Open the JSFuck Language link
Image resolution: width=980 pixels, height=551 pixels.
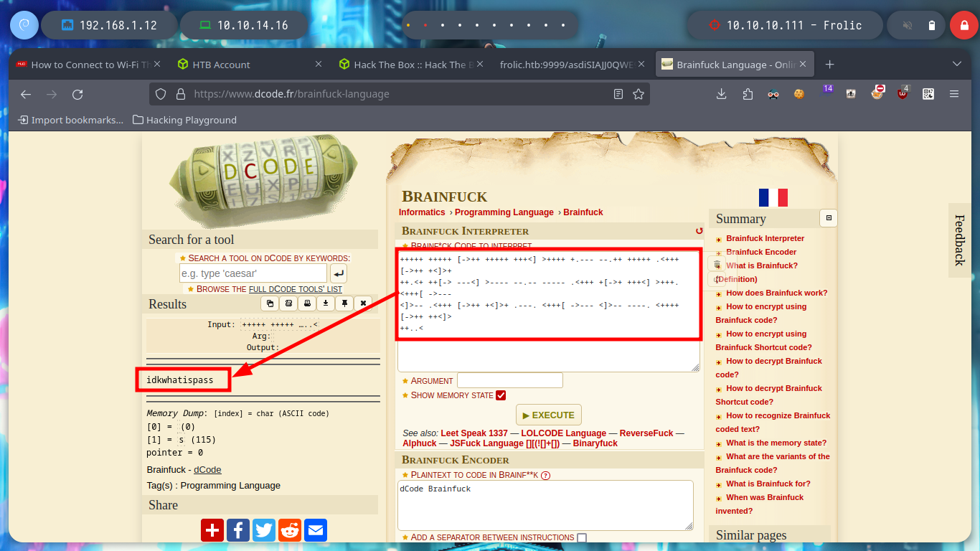point(504,443)
